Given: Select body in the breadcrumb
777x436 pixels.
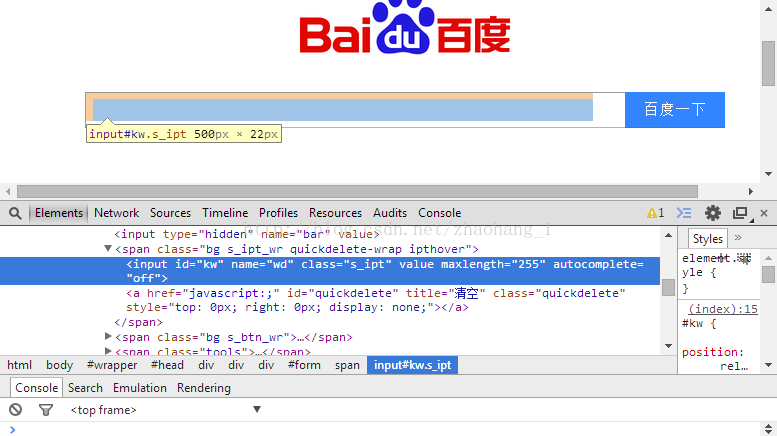Looking at the screenshot, I should tap(59, 365).
